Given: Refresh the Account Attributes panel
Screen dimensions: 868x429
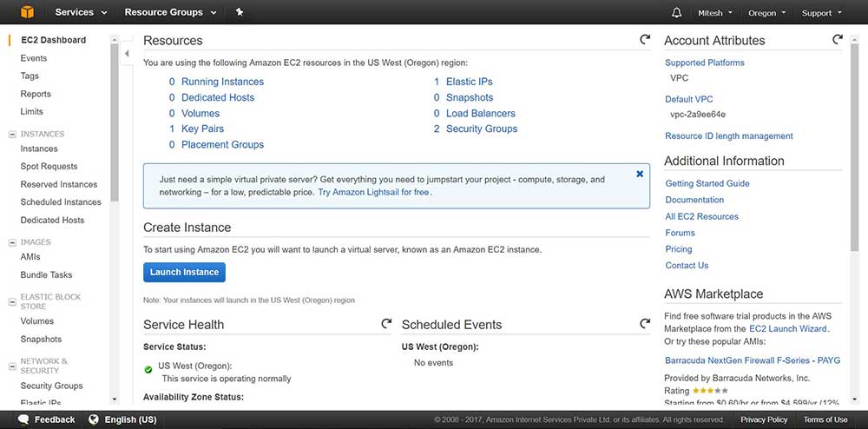Looking at the screenshot, I should click(838, 40).
